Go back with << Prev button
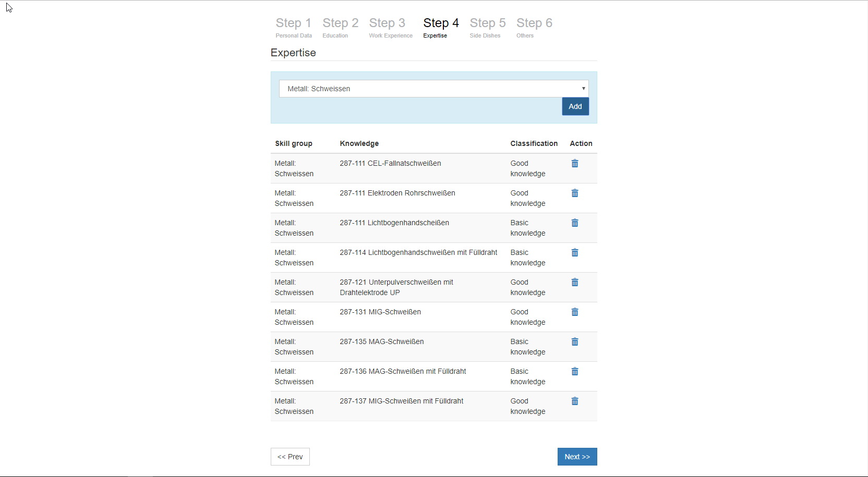The width and height of the screenshot is (868, 477). tap(290, 457)
